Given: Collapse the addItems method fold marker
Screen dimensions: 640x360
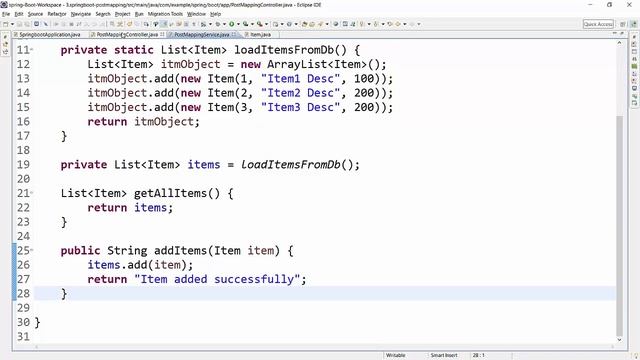Looking at the screenshot, I should [x=32, y=251].
